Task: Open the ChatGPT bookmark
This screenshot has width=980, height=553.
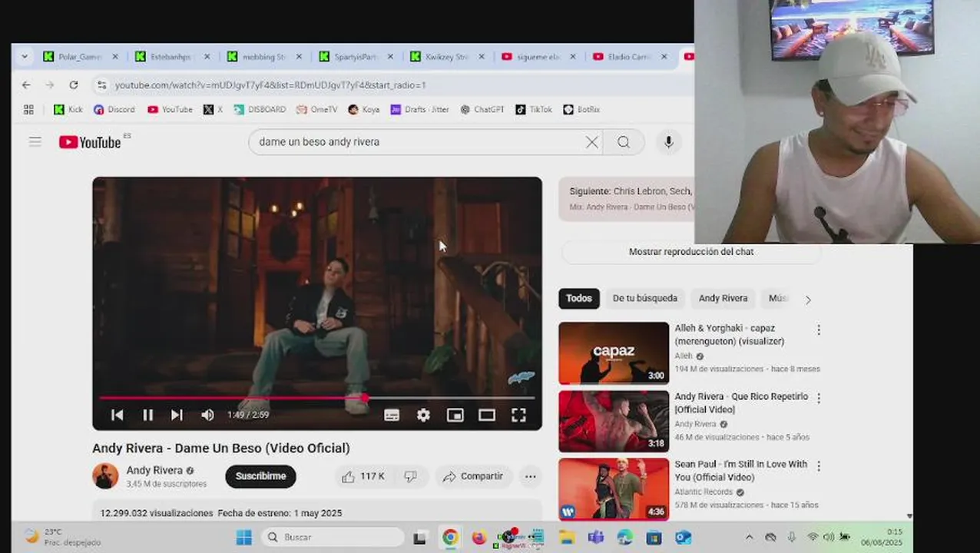Action: pyautogui.click(x=482, y=110)
